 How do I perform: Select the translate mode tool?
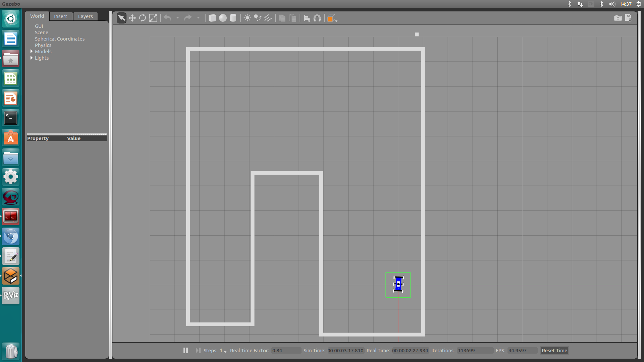click(x=132, y=18)
